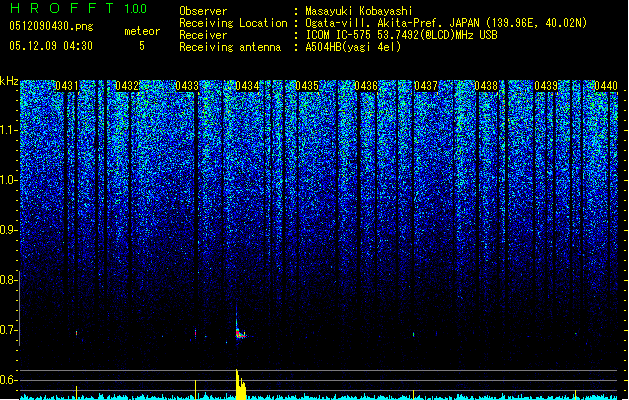Screen dimensions: 629x400
Task: Click the tall yellow signal-level peak at 0434
Action: pos(240,384)
